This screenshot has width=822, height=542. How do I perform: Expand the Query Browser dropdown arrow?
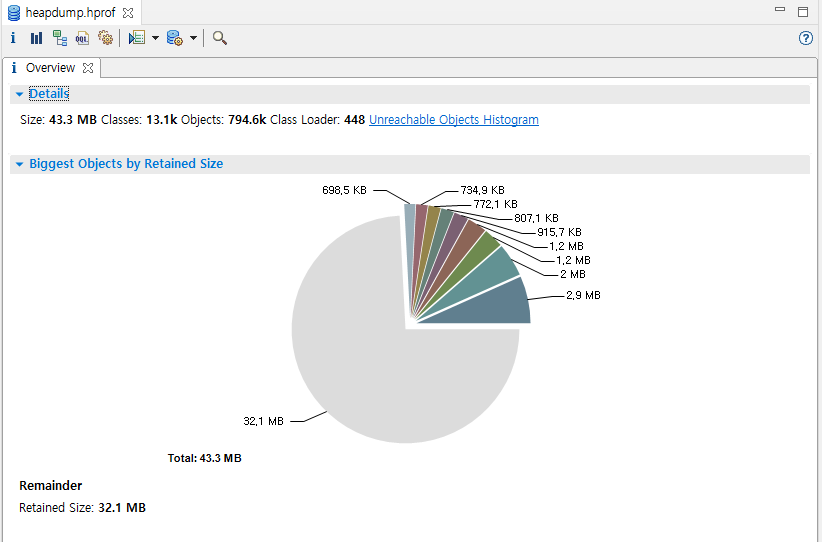193,38
